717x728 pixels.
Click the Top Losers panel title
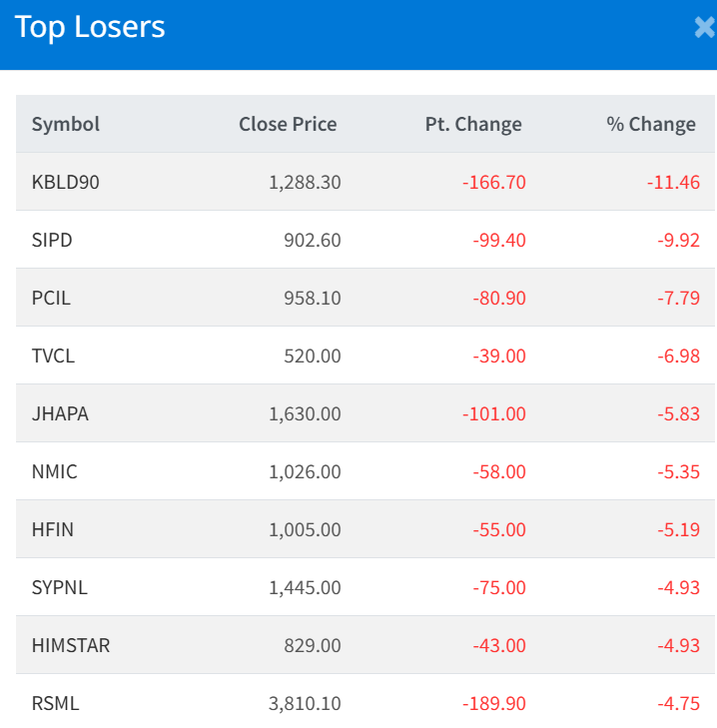(x=90, y=28)
